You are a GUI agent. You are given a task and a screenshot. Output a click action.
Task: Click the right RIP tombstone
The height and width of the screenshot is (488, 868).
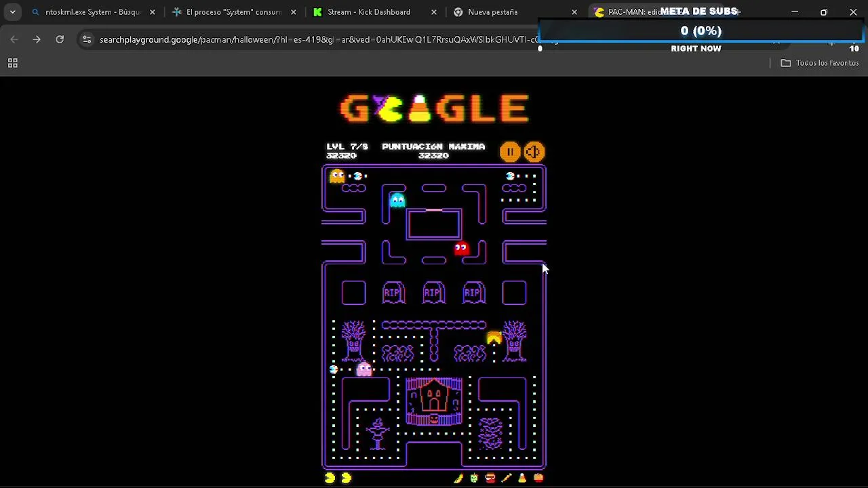tap(474, 293)
